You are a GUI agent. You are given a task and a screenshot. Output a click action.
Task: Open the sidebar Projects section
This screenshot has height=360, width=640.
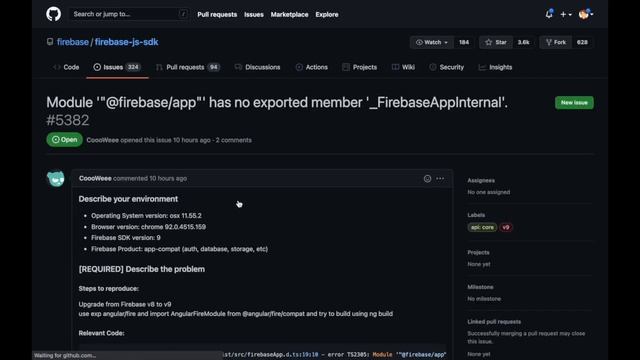click(478, 253)
